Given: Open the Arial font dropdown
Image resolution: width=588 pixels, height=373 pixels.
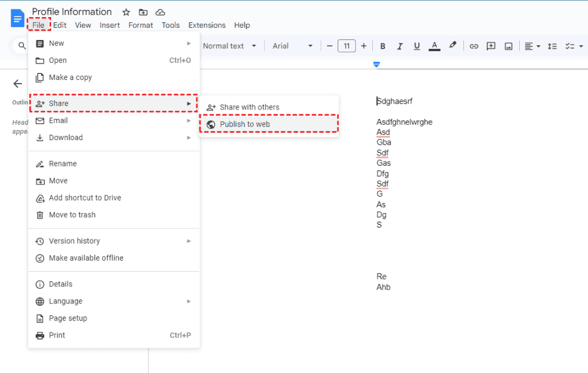Looking at the screenshot, I should tap(292, 46).
